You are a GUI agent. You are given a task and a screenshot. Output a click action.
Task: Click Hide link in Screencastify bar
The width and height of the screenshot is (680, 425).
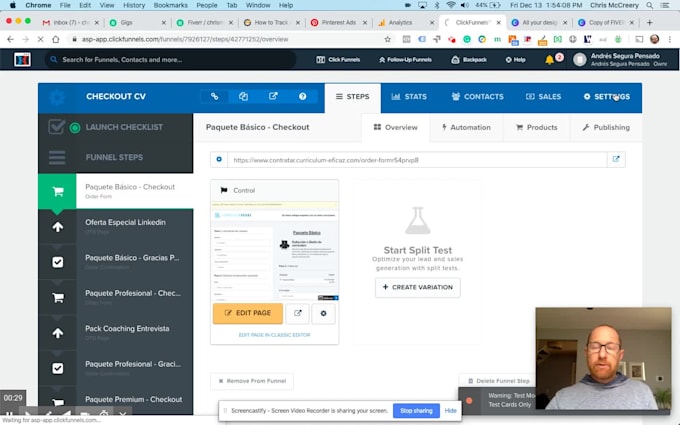pos(451,411)
